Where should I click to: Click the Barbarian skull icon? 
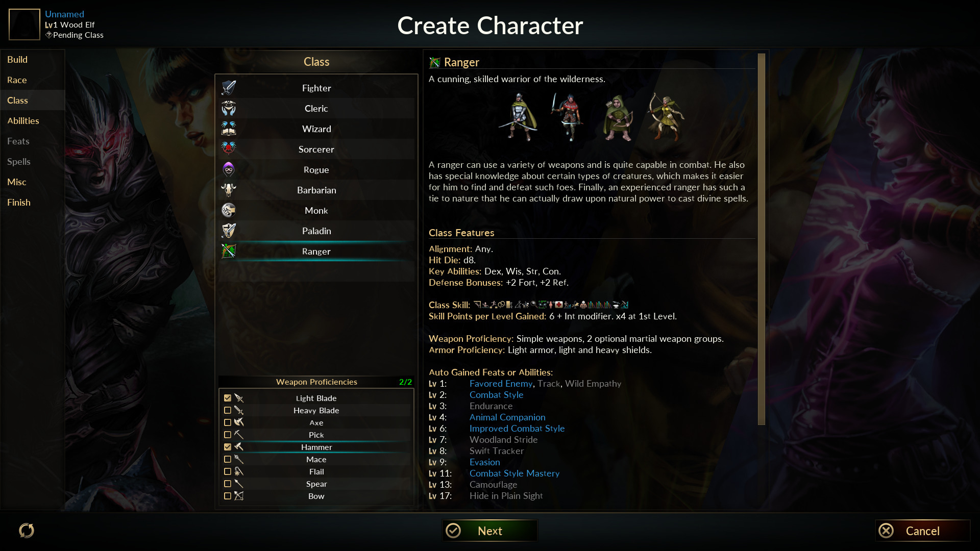[228, 190]
